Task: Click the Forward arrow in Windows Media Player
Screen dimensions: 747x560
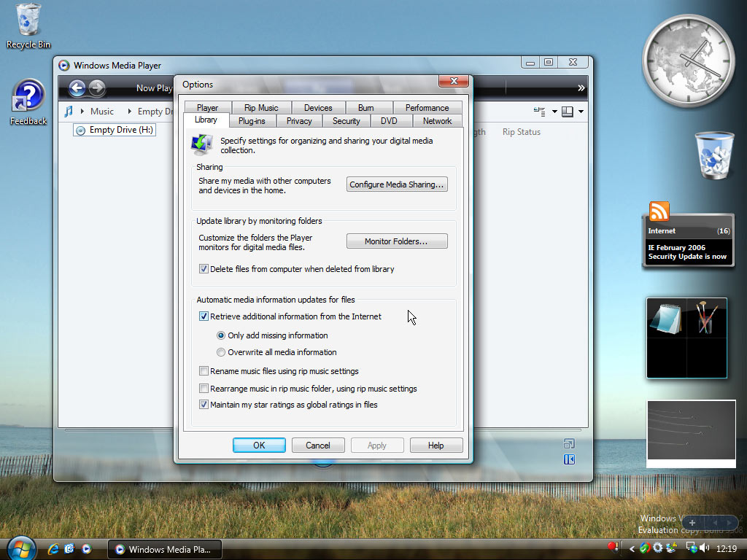Action: [97, 87]
